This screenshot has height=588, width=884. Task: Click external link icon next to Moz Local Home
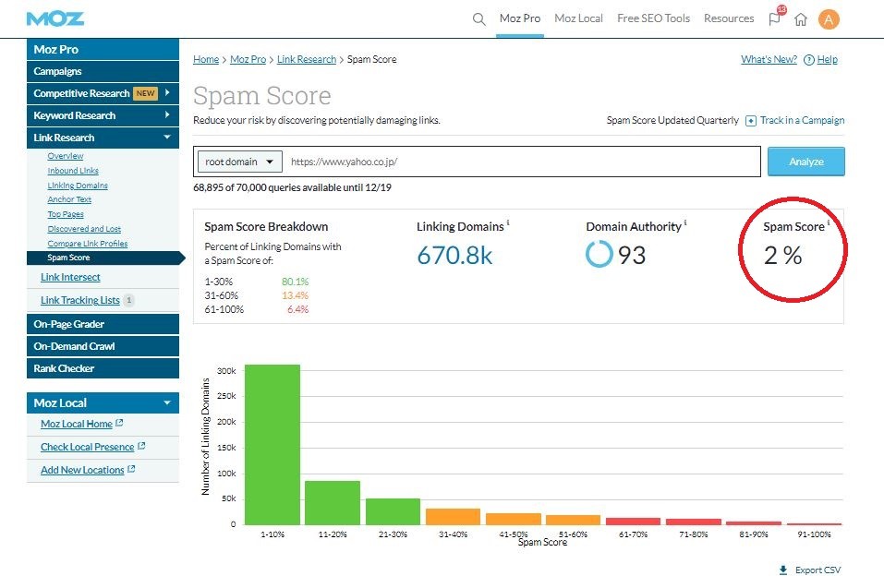pos(119,423)
